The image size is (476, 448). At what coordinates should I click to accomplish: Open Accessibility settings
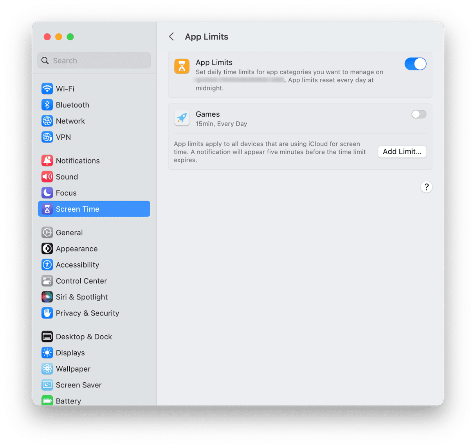click(94, 265)
